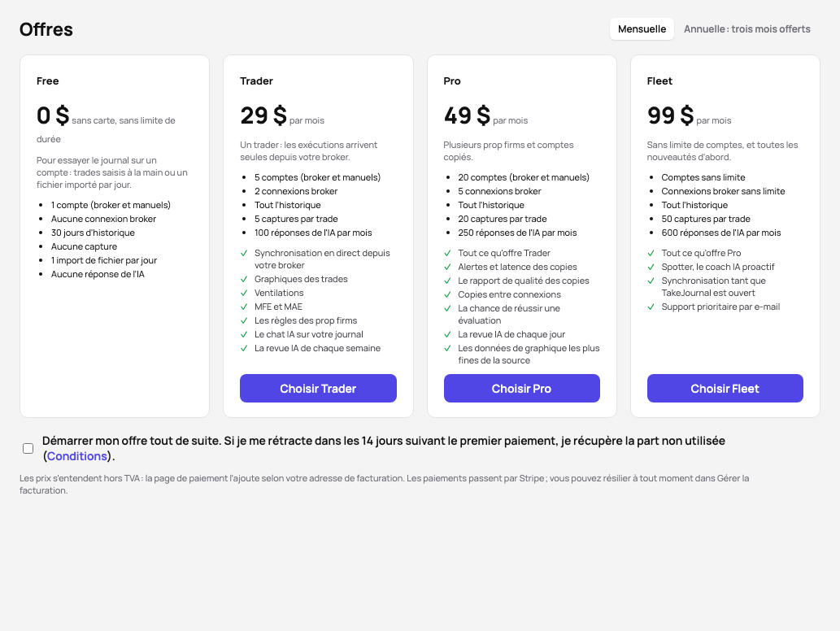Click checkmark beside Les règles des prop firms

(x=244, y=321)
